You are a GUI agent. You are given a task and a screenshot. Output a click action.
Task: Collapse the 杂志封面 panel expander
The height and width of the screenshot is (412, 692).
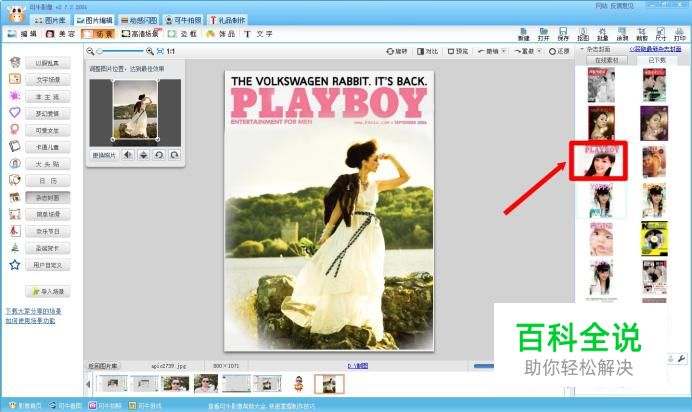coord(582,49)
